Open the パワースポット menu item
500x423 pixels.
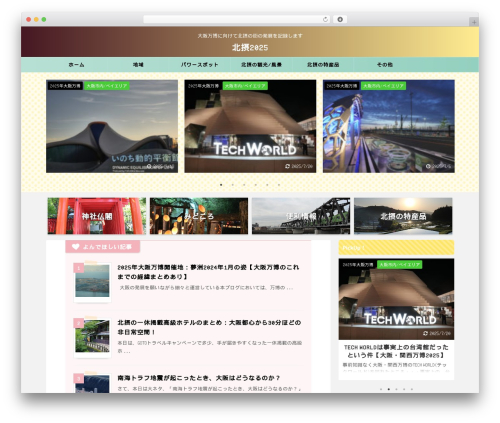pos(199,65)
